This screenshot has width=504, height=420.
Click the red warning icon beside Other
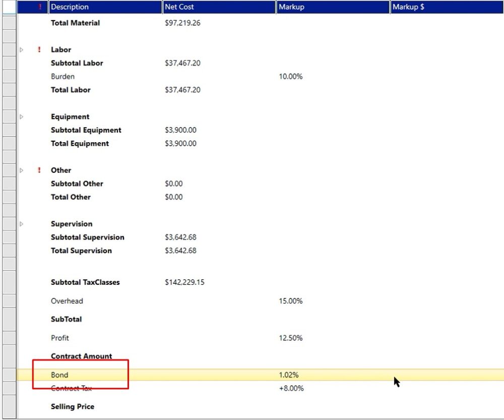coord(40,170)
